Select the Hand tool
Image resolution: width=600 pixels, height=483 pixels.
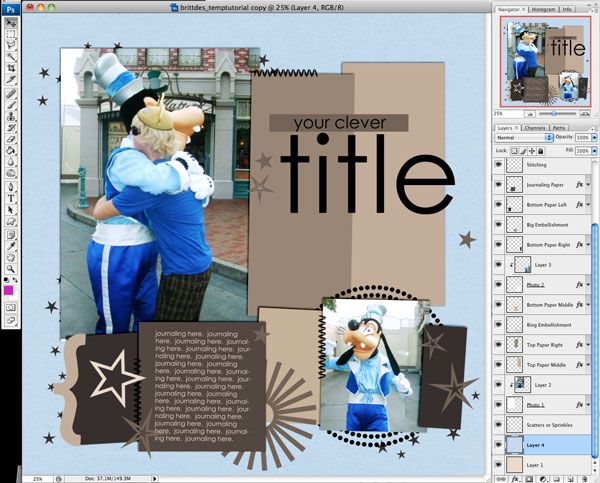coord(11,258)
